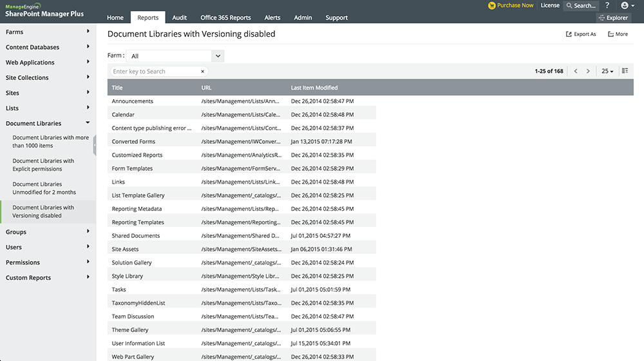Screen dimensions: 644x361
Task: Click the Export As icon button
Action: (581, 34)
